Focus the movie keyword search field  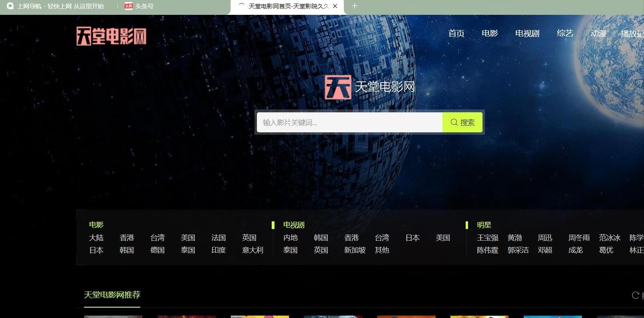349,122
